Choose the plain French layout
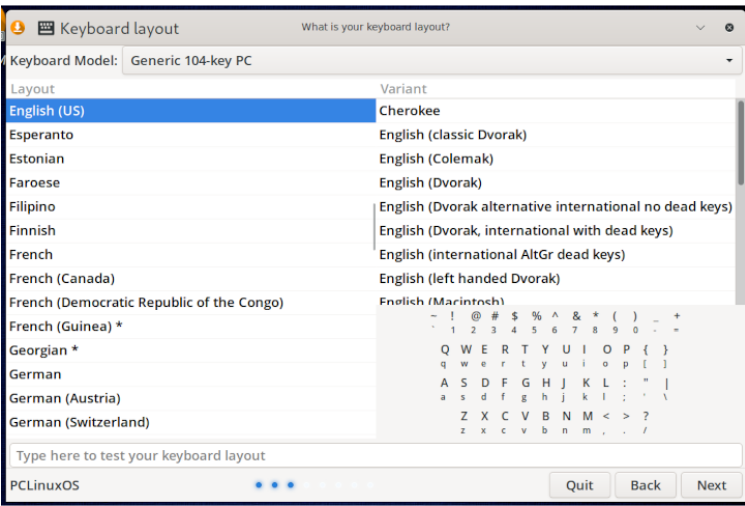 [x=191, y=255]
